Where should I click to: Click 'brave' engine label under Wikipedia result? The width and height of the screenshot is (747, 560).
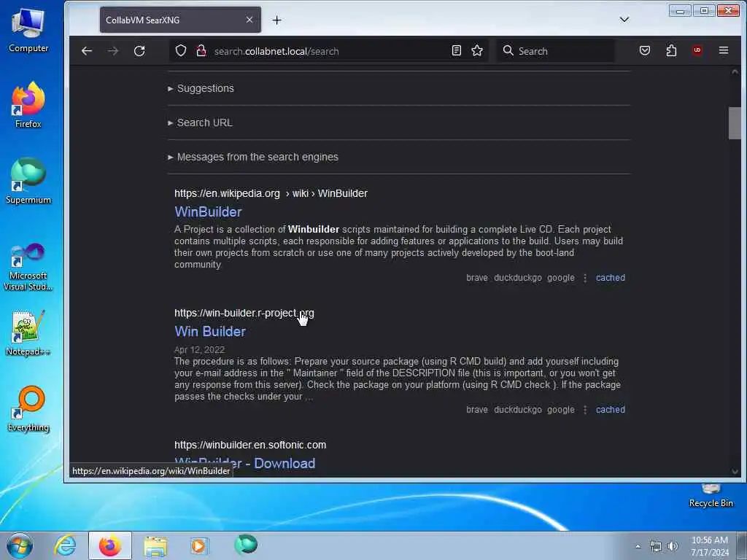(x=477, y=278)
